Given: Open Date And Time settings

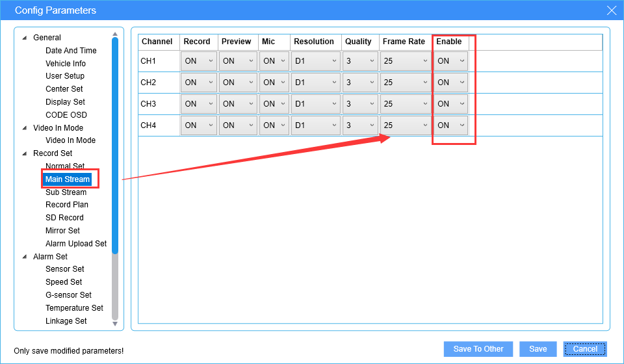Looking at the screenshot, I should pos(71,51).
